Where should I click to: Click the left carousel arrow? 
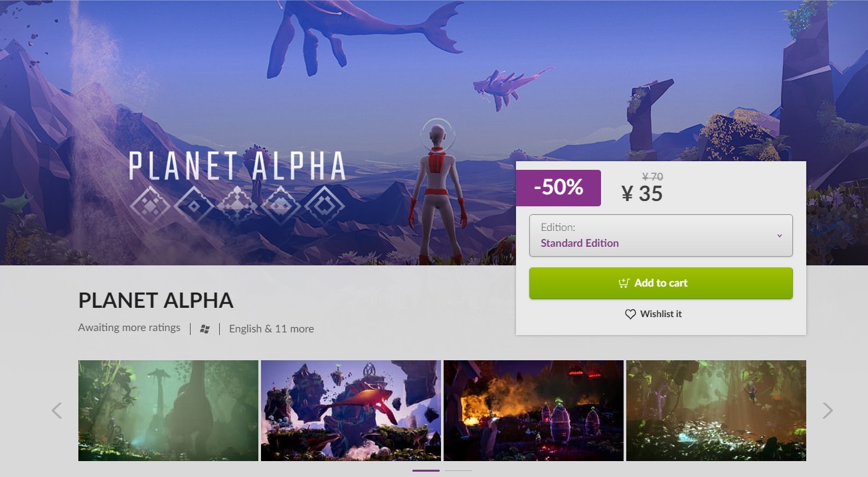[x=56, y=411]
